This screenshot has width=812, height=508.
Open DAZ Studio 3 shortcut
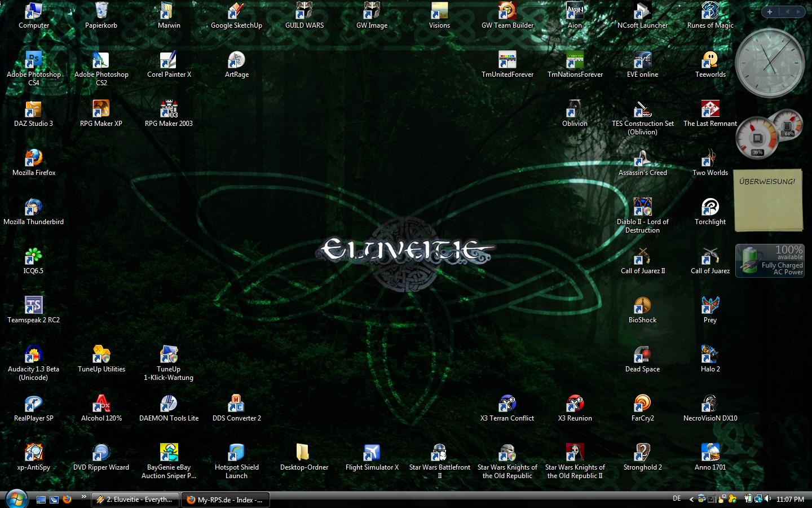pyautogui.click(x=34, y=113)
